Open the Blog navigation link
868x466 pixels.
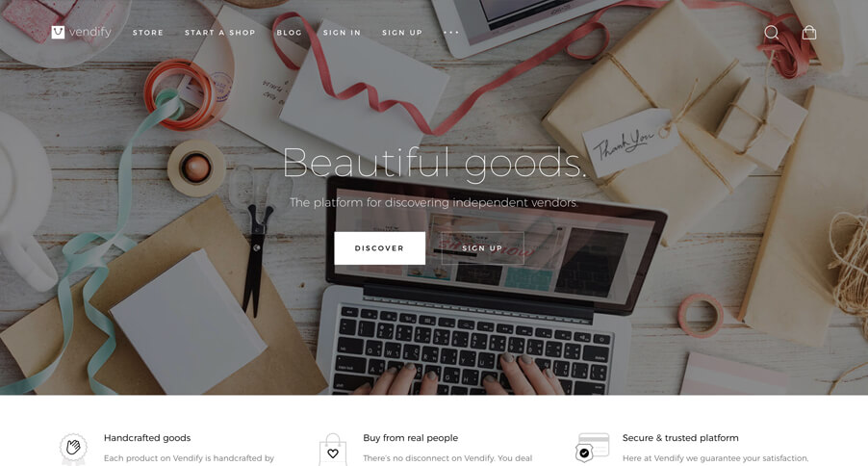pos(289,33)
